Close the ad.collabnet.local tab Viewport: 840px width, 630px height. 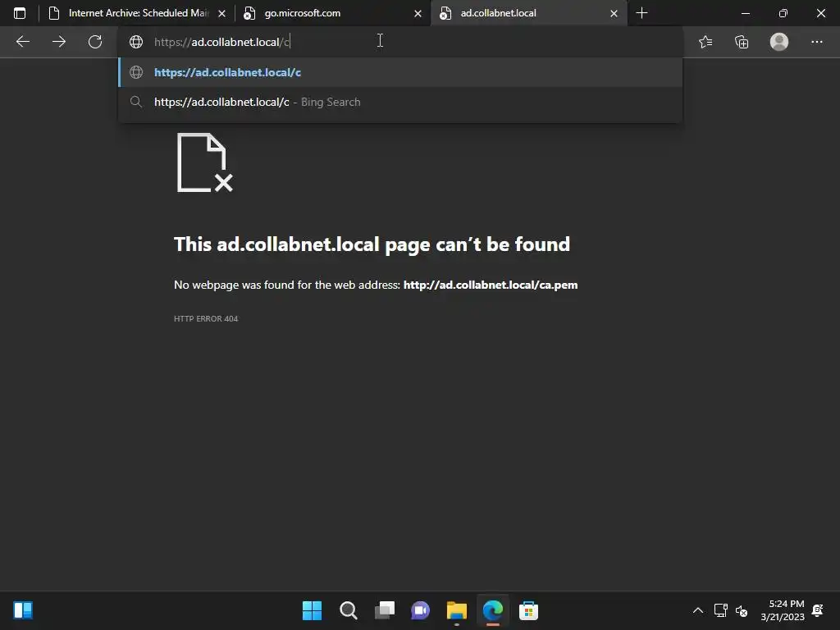(614, 13)
